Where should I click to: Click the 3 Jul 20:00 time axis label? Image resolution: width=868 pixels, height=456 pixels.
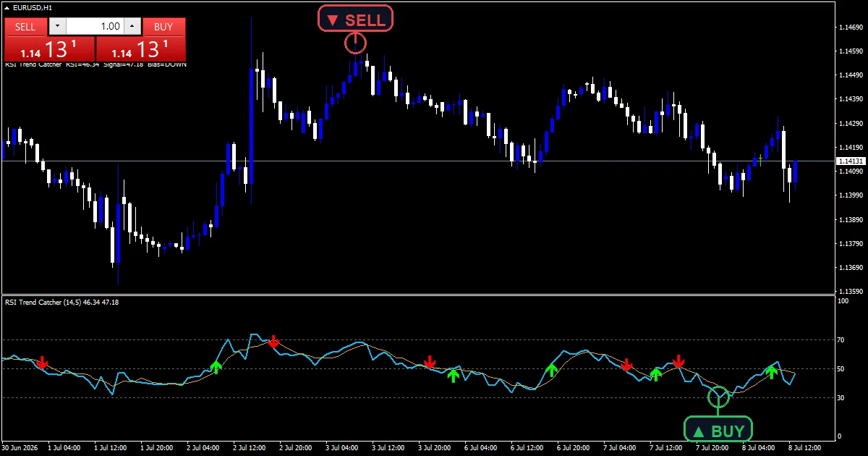point(433,449)
